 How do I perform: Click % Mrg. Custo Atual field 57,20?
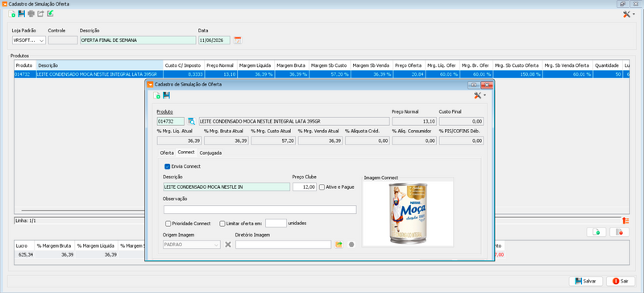[273, 140]
